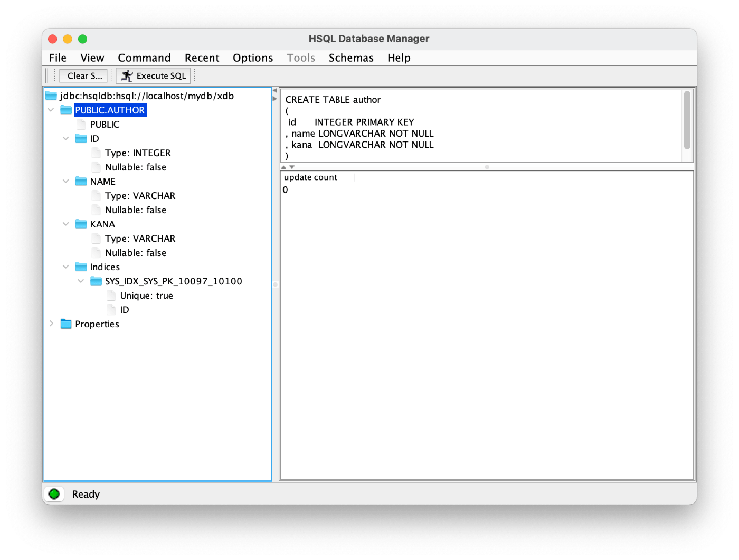Click the CREATE TABLE author line
739x560 pixels.
tap(333, 99)
